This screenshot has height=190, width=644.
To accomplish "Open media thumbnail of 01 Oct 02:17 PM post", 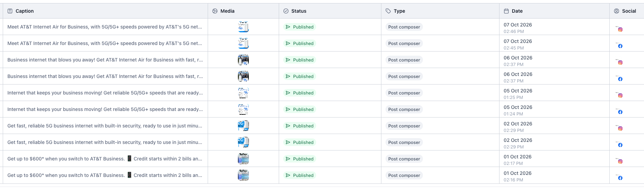I will (243, 159).
